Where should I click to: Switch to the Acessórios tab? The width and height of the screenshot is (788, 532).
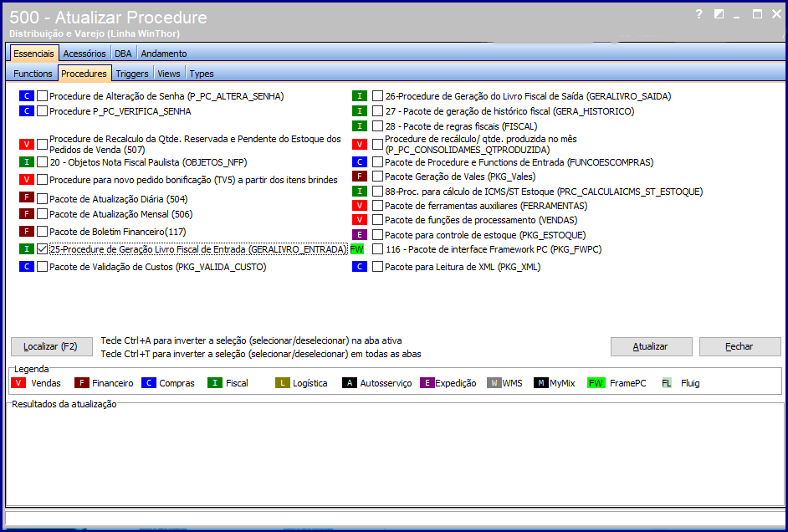[84, 54]
